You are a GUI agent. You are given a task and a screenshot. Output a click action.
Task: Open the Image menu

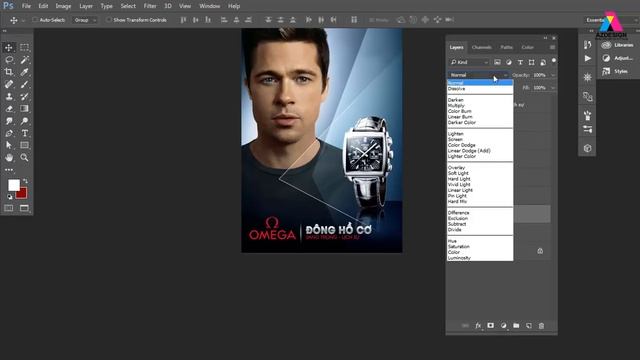(x=63, y=6)
